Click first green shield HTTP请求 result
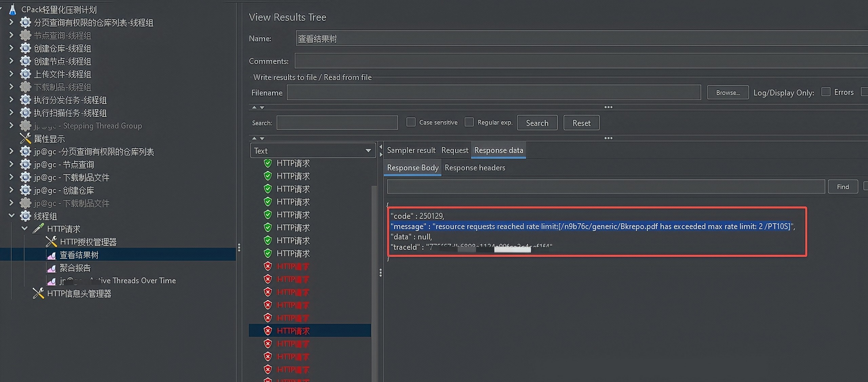The image size is (868, 382). point(268,163)
